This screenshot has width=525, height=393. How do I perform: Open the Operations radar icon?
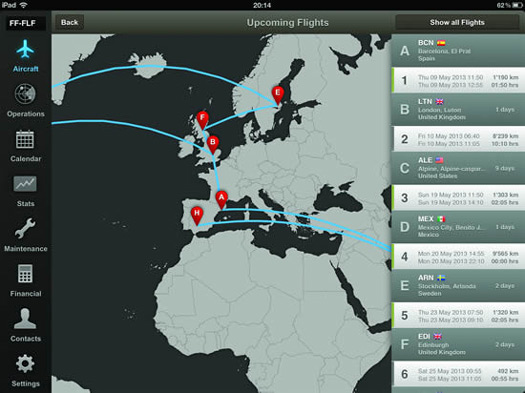pyautogui.click(x=25, y=94)
